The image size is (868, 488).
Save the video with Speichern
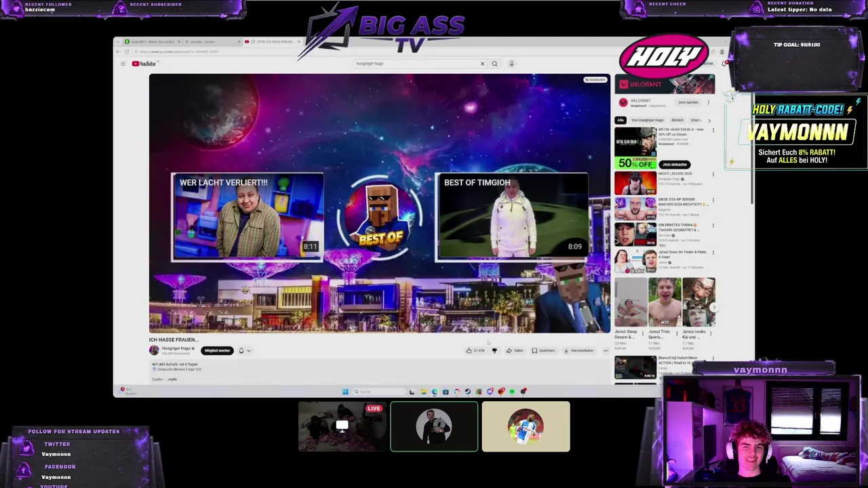(543, 350)
